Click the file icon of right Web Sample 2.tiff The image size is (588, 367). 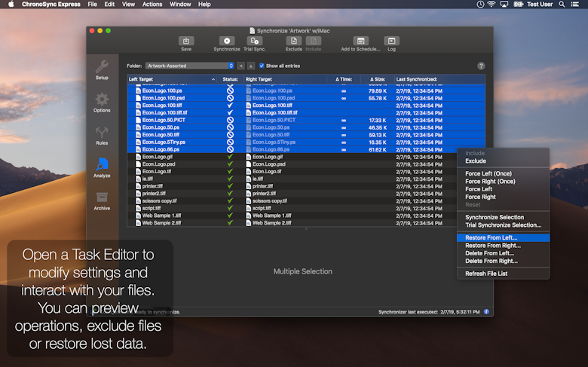click(248, 222)
